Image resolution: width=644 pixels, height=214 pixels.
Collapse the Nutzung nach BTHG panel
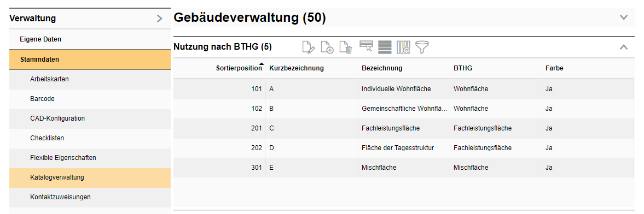click(623, 47)
